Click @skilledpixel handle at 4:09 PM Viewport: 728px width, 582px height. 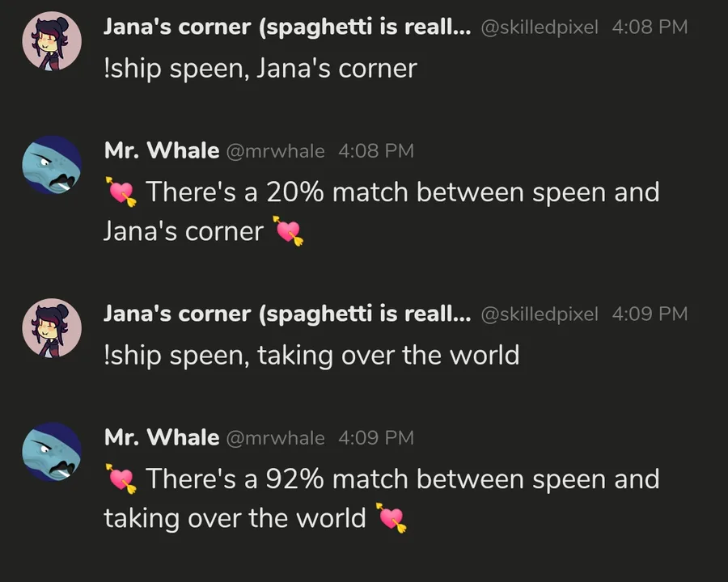[x=540, y=314]
